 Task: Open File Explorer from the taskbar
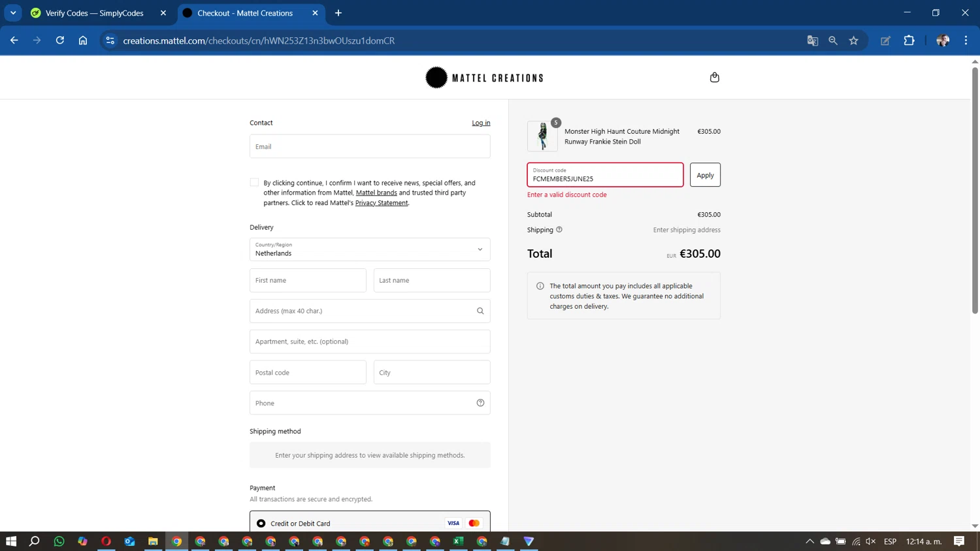[153, 541]
